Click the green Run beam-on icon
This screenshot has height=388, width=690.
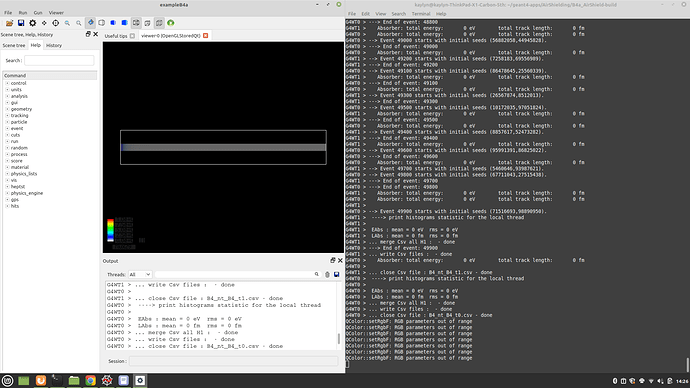pyautogui.click(x=171, y=23)
